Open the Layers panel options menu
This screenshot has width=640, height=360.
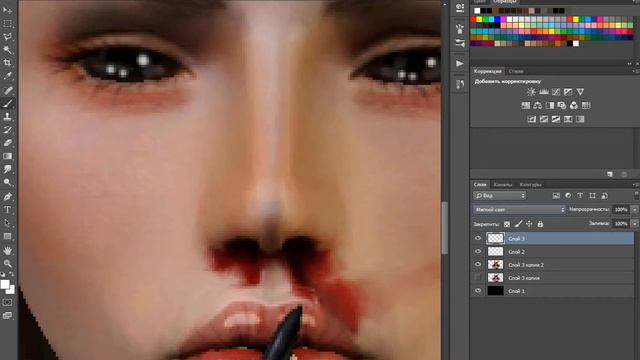pyautogui.click(x=637, y=184)
